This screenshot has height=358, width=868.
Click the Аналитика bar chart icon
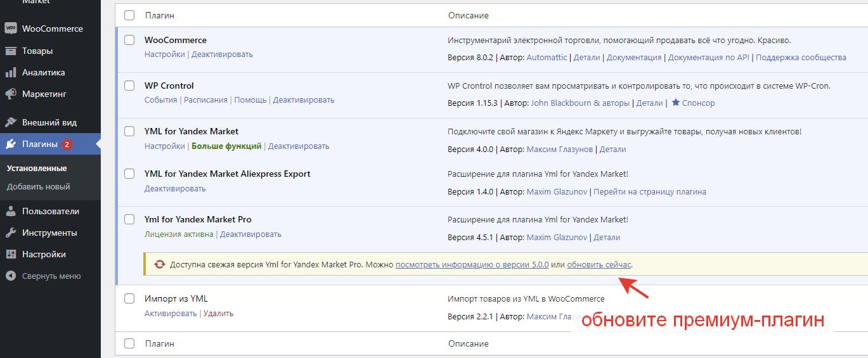pyautogui.click(x=10, y=72)
